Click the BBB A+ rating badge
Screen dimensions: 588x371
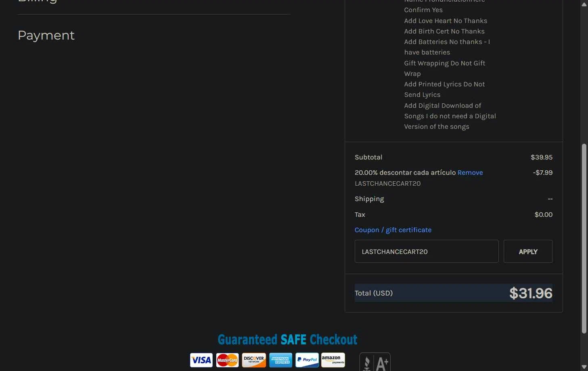pyautogui.click(x=375, y=362)
